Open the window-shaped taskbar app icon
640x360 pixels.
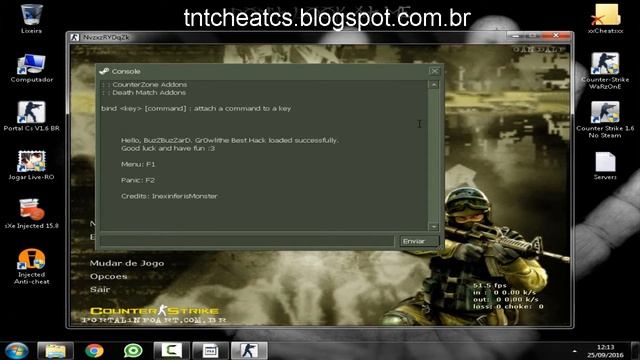pos(210,351)
